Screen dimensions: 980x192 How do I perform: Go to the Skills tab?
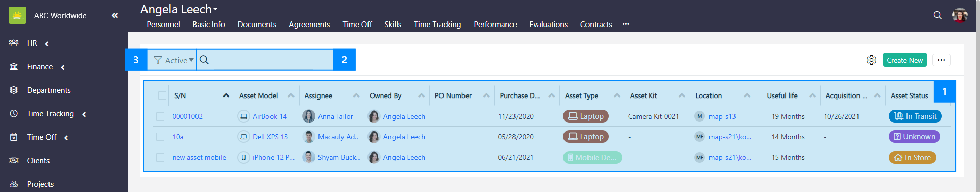click(393, 25)
